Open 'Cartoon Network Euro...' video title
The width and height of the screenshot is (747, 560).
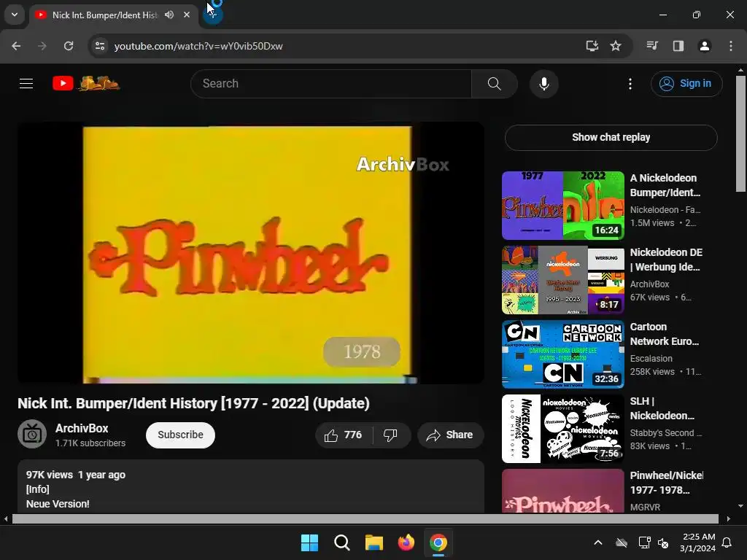tap(664, 334)
